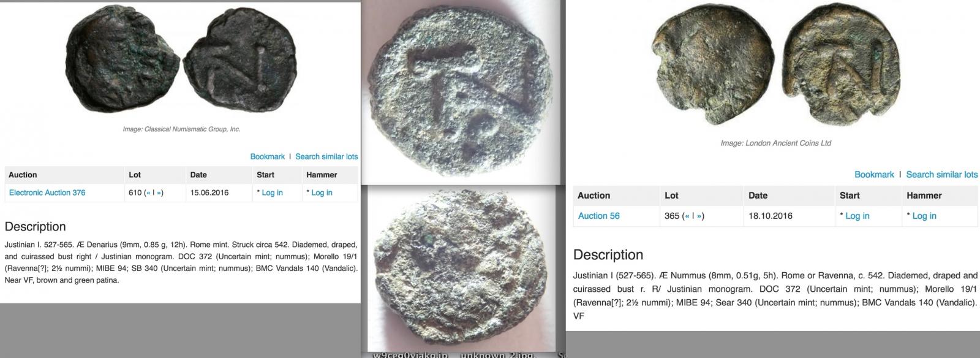The height and width of the screenshot is (358, 980).
Task: Search similar lots in left panel
Action: (326, 156)
